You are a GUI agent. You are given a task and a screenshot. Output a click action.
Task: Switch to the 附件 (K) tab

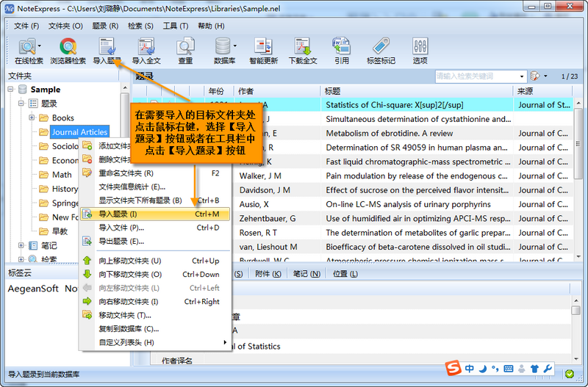[268, 274]
